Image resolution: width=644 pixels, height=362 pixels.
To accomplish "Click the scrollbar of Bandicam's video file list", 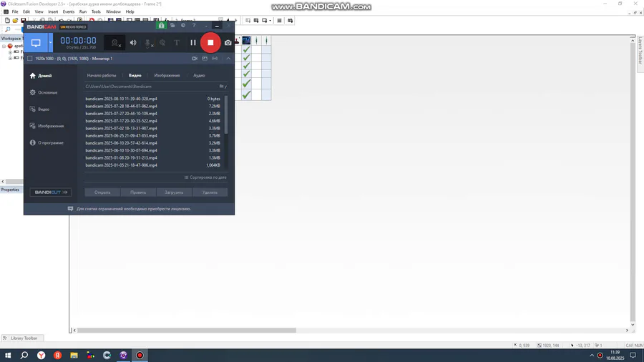I will 226,115.
